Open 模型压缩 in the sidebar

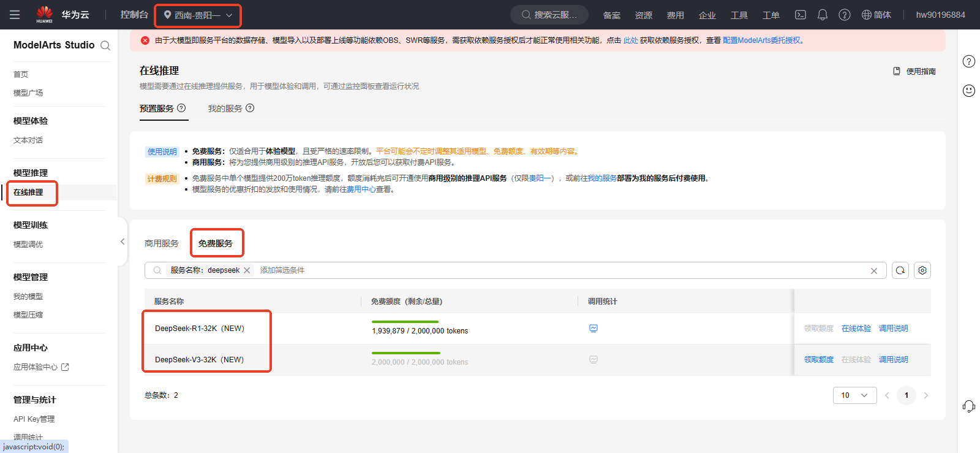[28, 314]
